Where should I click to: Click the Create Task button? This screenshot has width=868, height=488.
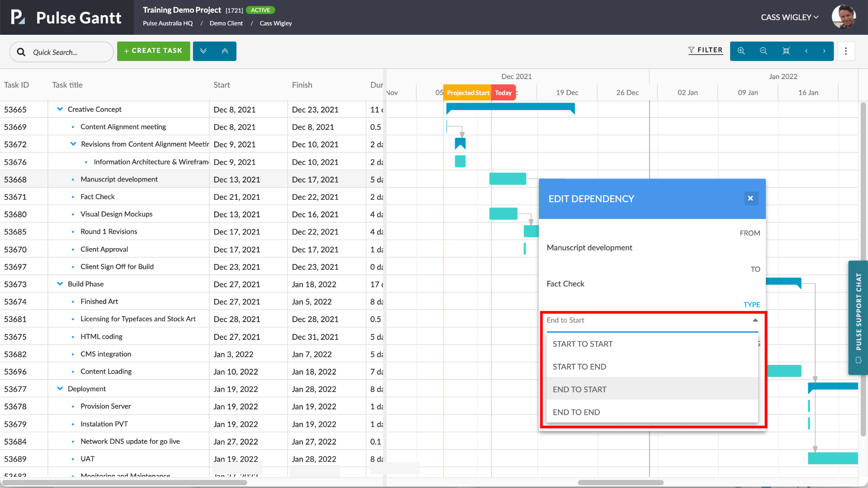(x=153, y=51)
